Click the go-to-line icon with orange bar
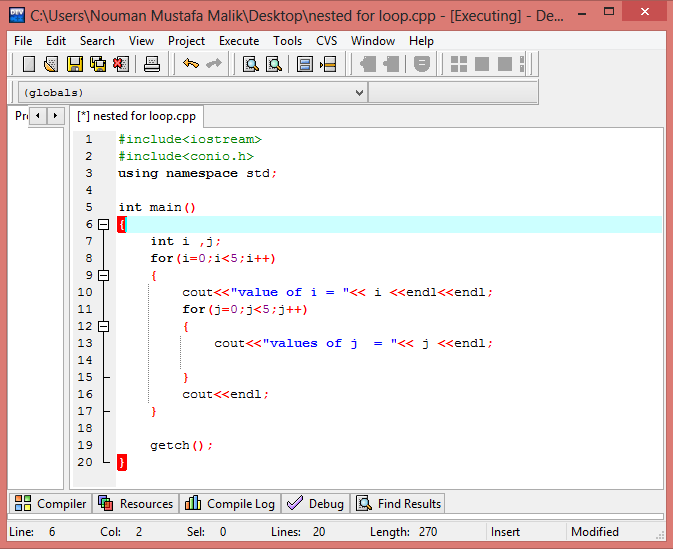This screenshot has width=673, height=549. (x=328, y=64)
